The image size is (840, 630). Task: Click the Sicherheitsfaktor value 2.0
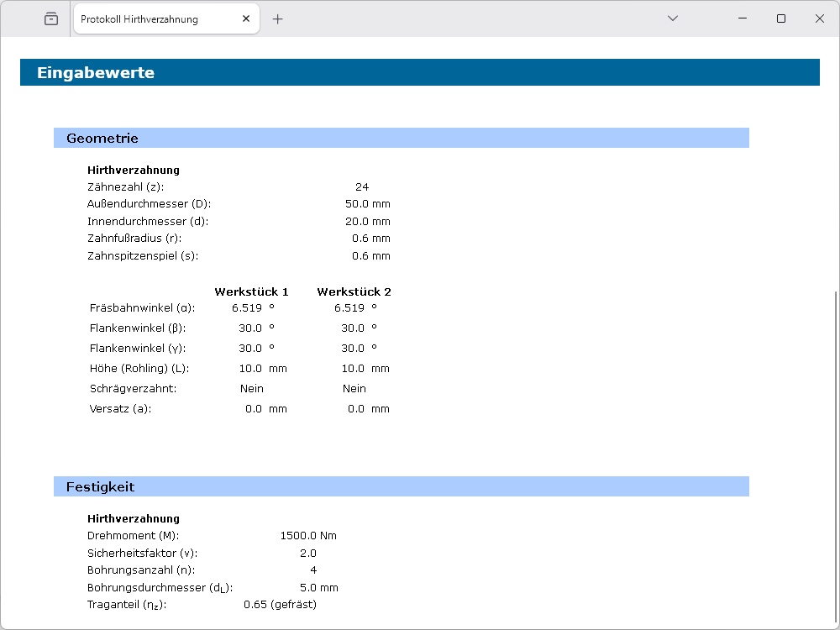pos(308,553)
